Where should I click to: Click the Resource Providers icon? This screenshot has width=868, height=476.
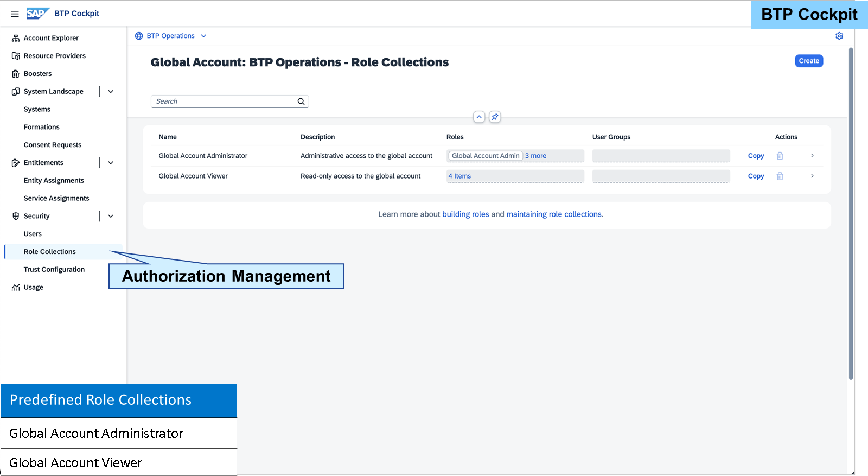[x=16, y=56]
